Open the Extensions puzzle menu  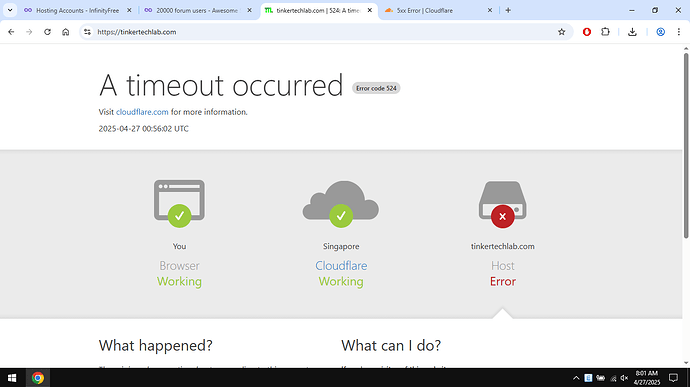606,32
